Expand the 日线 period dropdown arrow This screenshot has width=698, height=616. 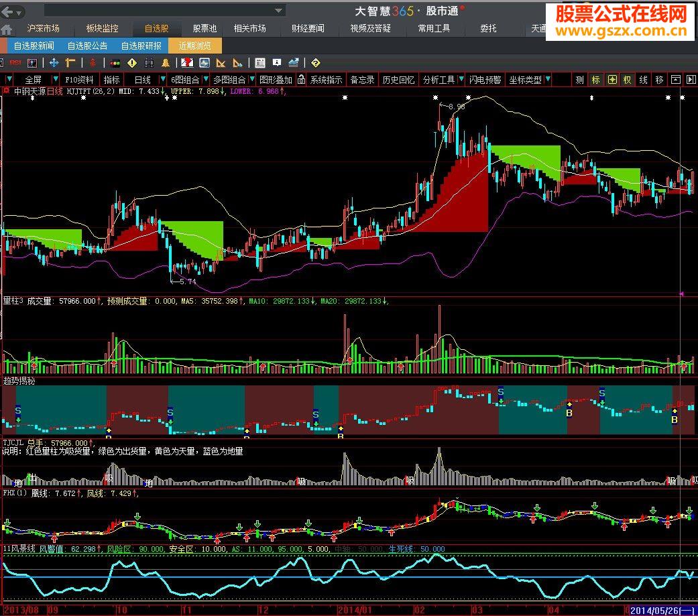(163, 79)
